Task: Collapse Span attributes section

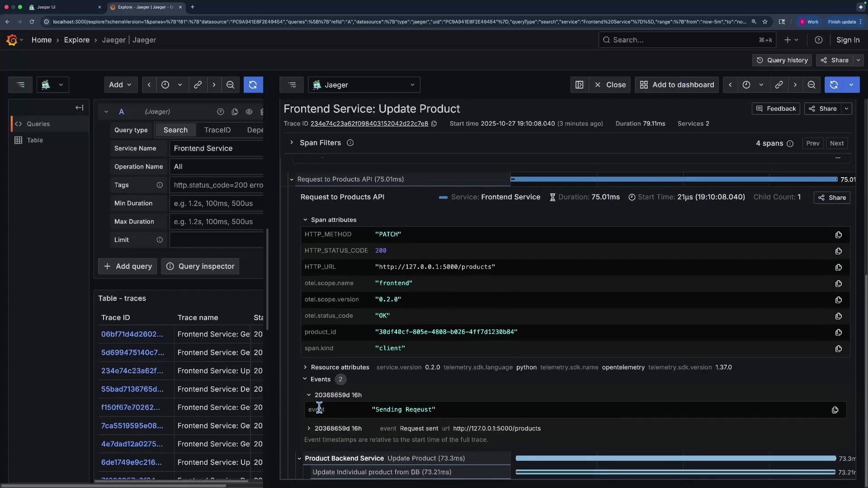Action: [305, 220]
